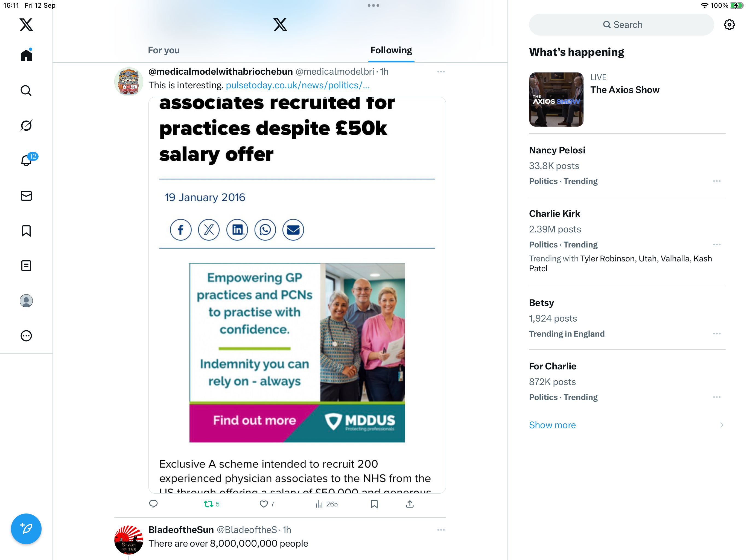Open the Home icon in the sidebar
Viewport: 747px width, 560px height.
26,55
